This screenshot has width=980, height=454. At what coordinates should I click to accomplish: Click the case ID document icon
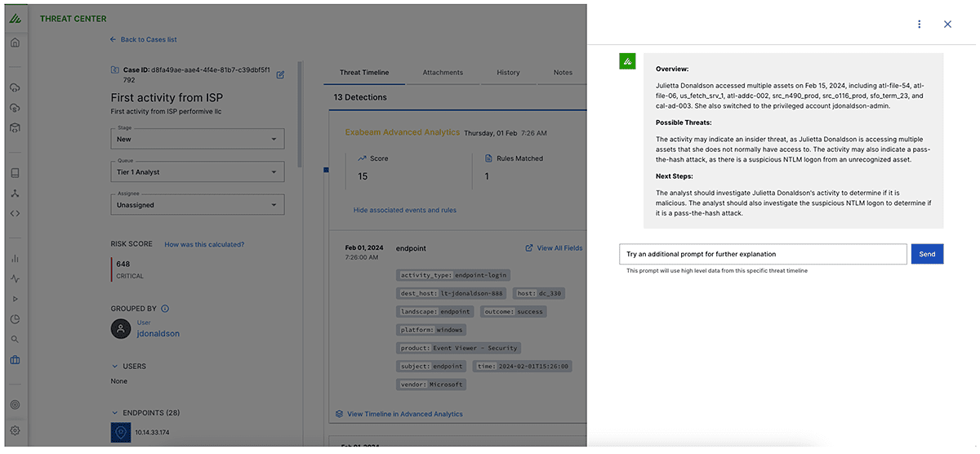pos(115,70)
